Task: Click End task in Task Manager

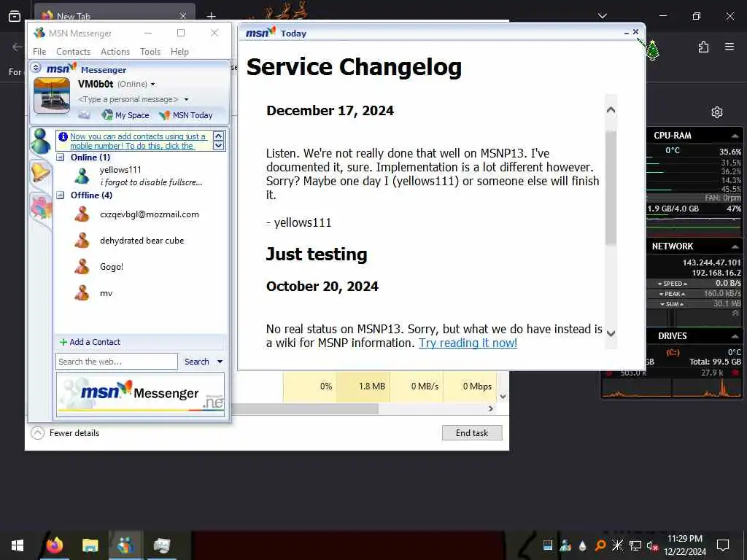Action: pos(472,433)
